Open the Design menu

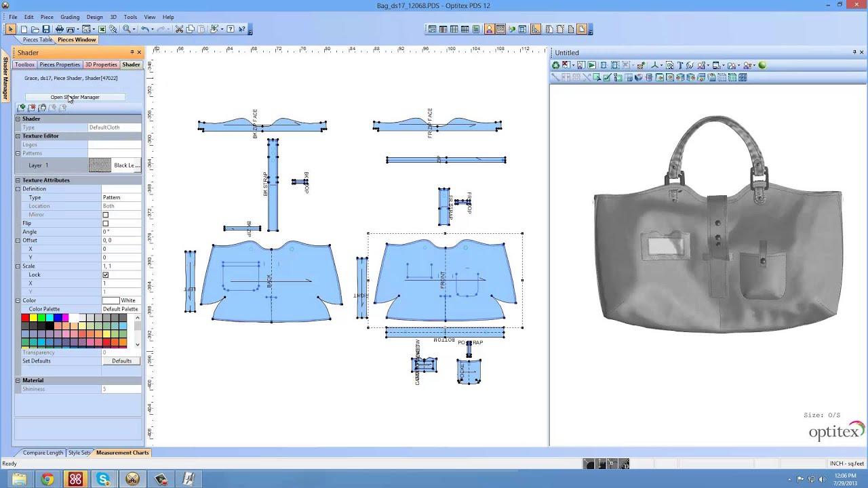point(95,17)
